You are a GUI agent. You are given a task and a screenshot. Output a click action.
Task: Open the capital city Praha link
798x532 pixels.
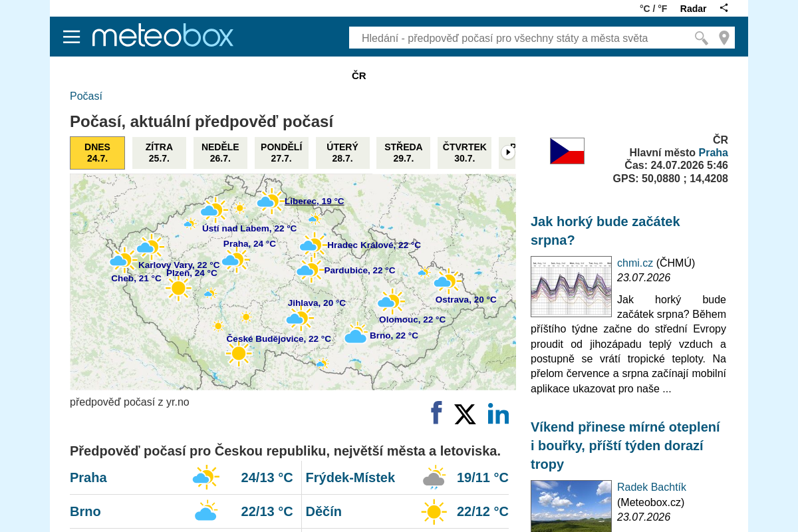click(x=713, y=152)
